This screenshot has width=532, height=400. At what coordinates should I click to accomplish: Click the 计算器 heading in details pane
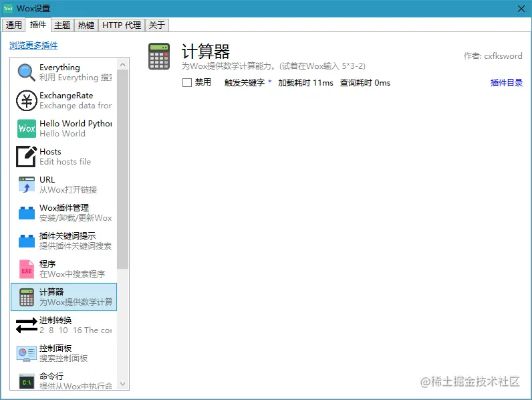coord(206,52)
